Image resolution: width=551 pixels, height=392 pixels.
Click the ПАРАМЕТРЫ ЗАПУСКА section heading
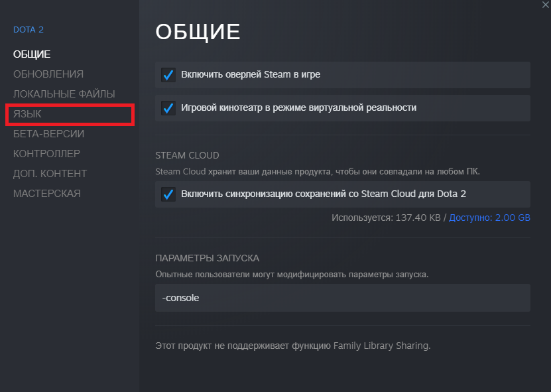point(208,259)
